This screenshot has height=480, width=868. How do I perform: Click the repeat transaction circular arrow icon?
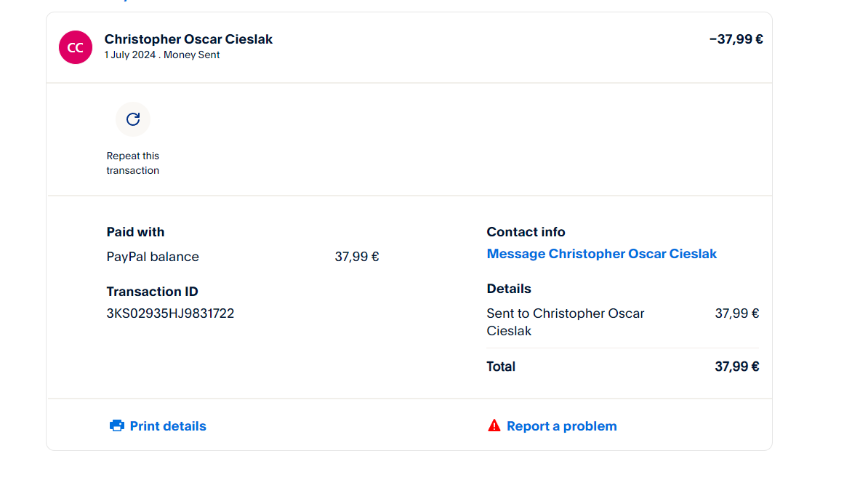click(133, 119)
